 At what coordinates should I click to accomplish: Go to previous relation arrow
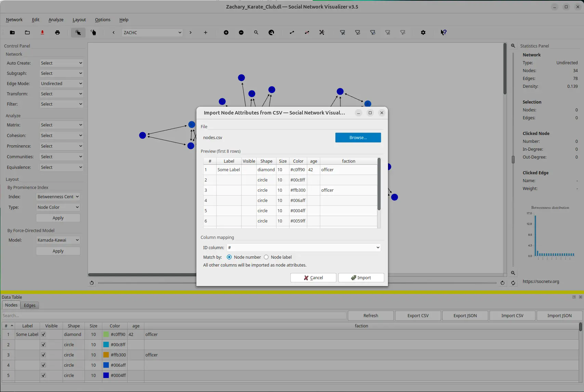pyautogui.click(x=114, y=32)
